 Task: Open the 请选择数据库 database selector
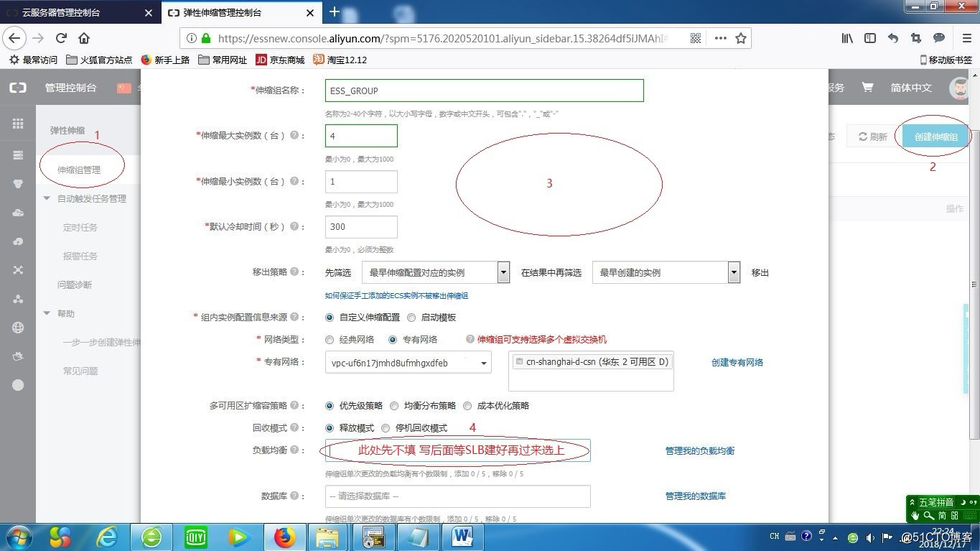coord(458,496)
